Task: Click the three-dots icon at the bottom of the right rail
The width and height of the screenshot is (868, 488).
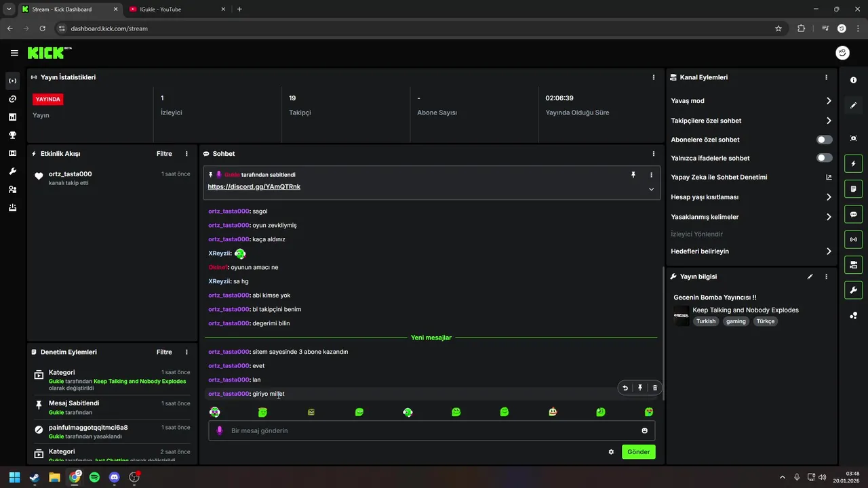Action: [x=853, y=315]
